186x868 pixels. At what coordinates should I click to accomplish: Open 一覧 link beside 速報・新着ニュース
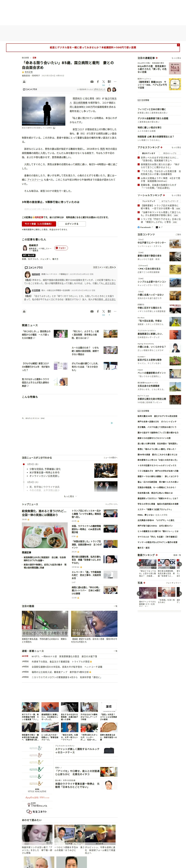115,651
